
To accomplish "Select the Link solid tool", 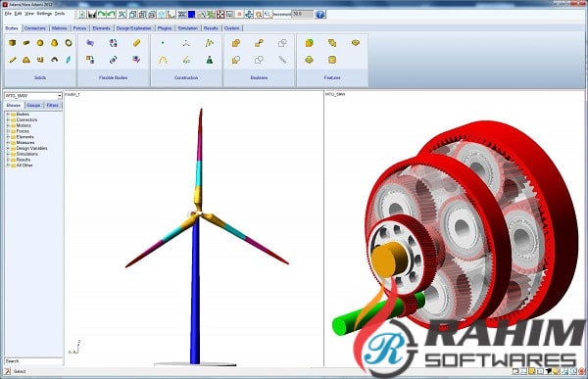I will pyautogui.click(x=12, y=60).
